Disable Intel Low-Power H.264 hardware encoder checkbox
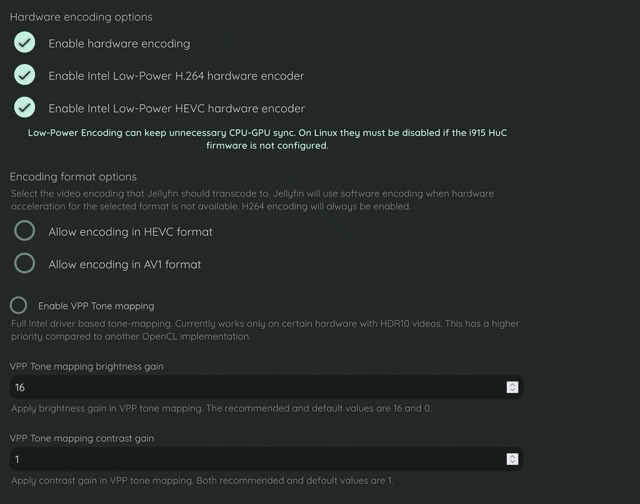 [25, 75]
